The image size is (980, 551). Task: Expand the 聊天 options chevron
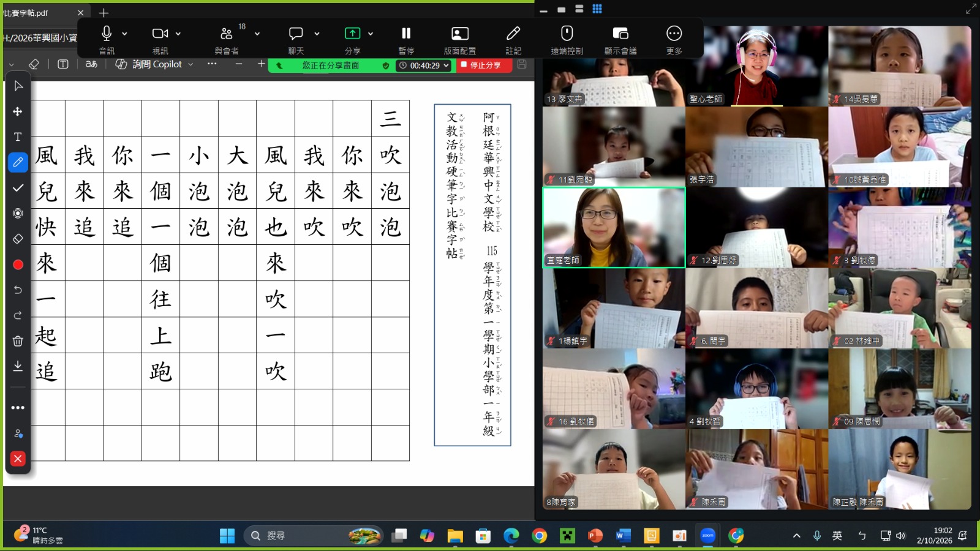click(x=317, y=34)
